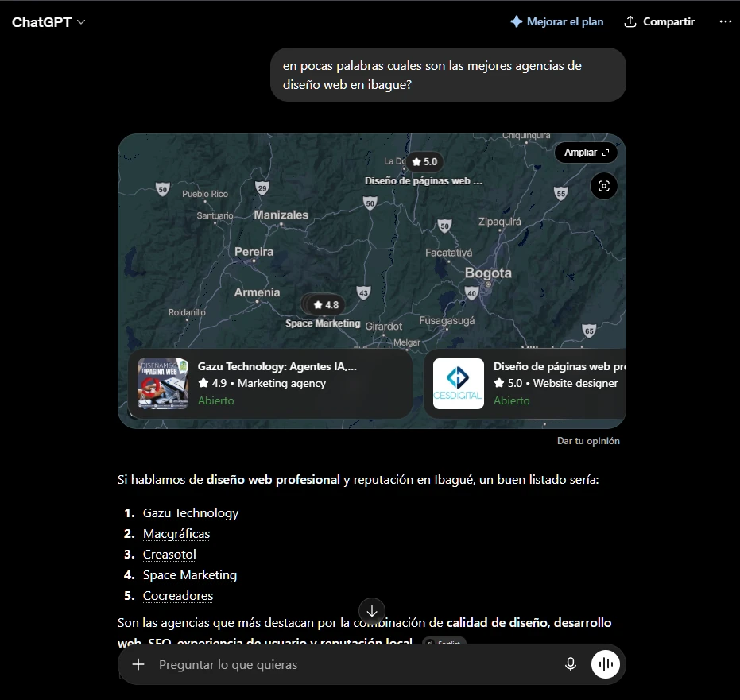Click the Fusagasugá label on the map
The width and height of the screenshot is (740, 700).
447,321
